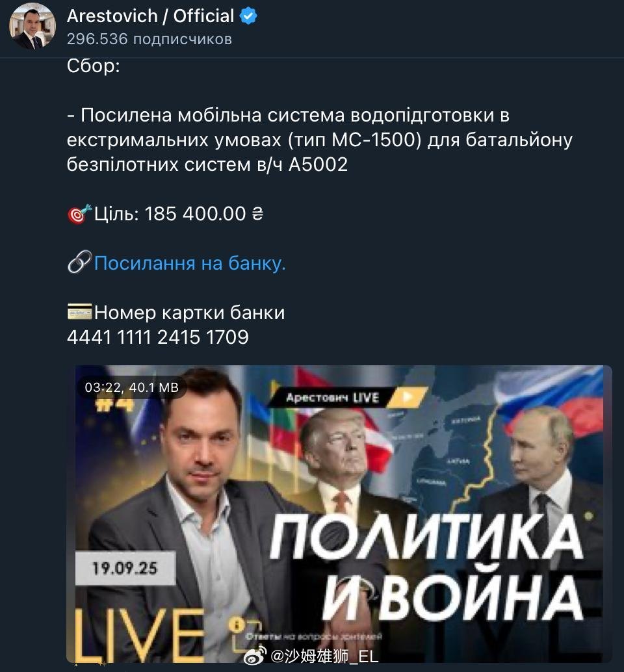The image size is (624, 672).
Task: Click the @沙姆雄狮_EL watermark handle
Action: [324, 656]
